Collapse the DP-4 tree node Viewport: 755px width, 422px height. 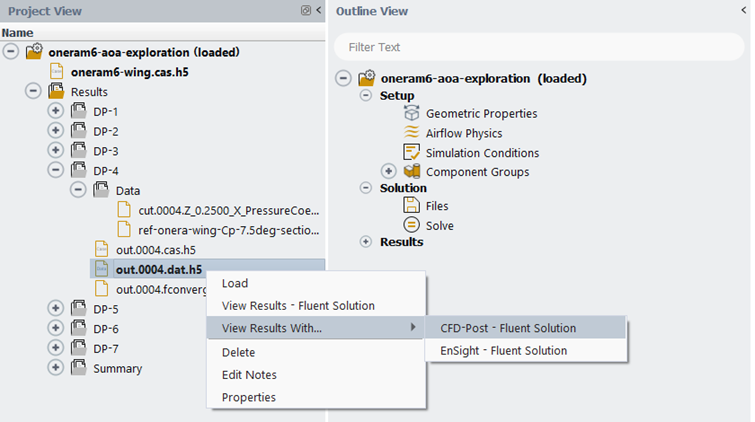click(55, 170)
